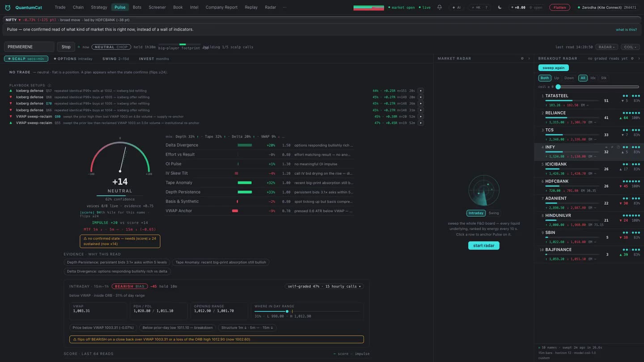The height and width of the screenshot is (362, 644).
Task: Open the Screener tab
Action: (157, 7)
